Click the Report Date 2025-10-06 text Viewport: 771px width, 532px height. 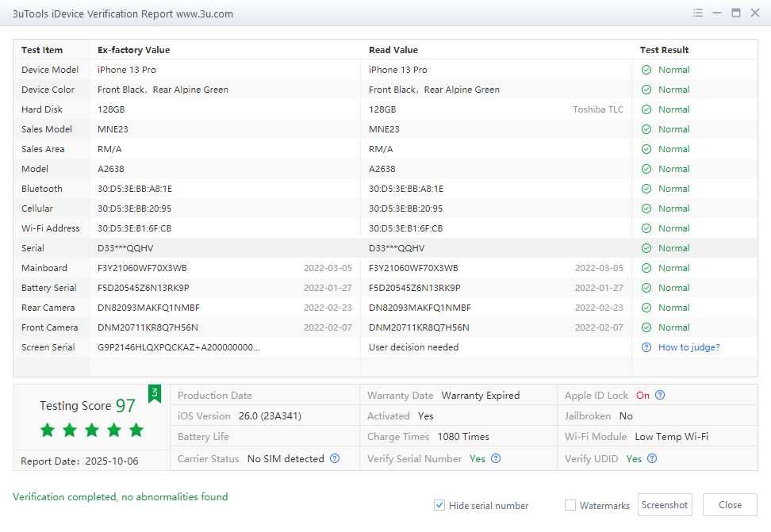point(79,461)
